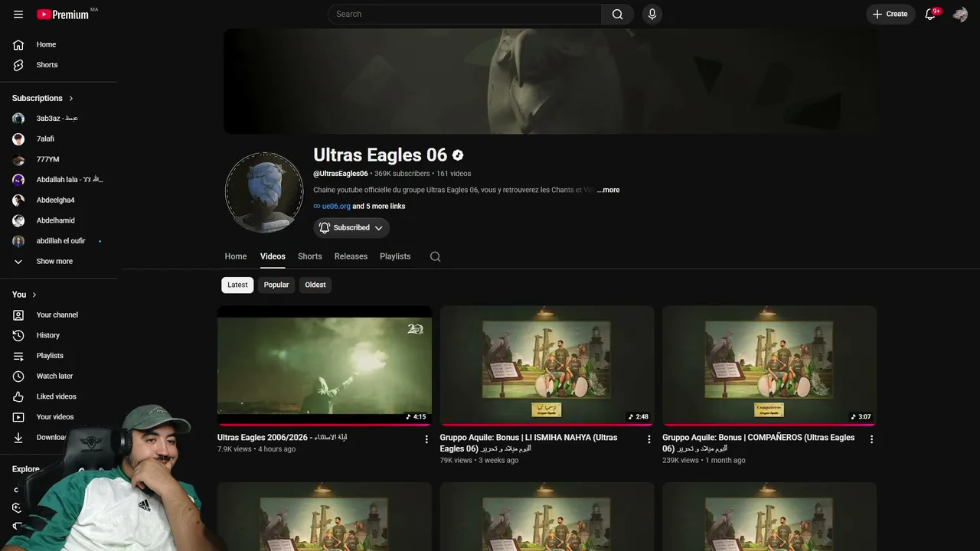Expand the Subscriptions section header
Screen dimensions: 980x551
(43, 98)
